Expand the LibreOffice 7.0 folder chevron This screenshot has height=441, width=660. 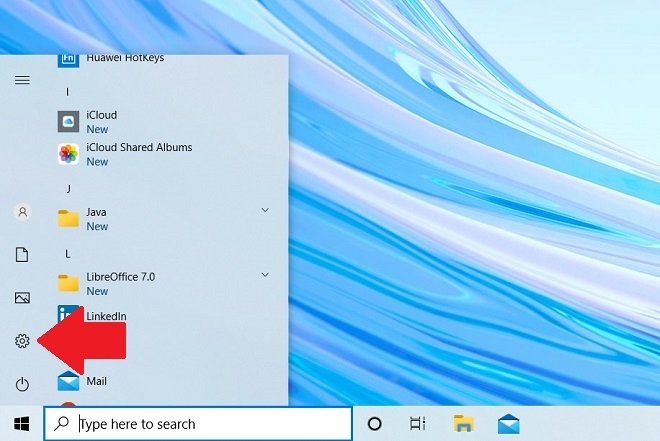tap(265, 275)
